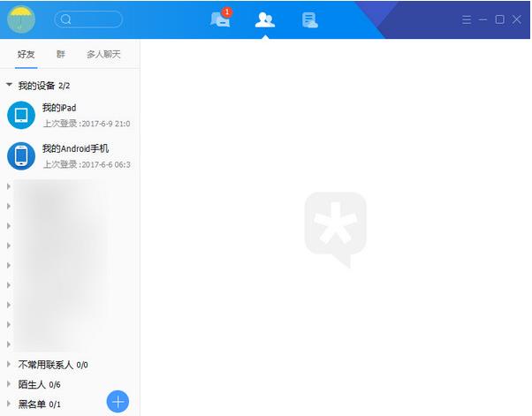Select 我的Android手机 device entry
This screenshot has width=532, height=416.
click(x=70, y=156)
